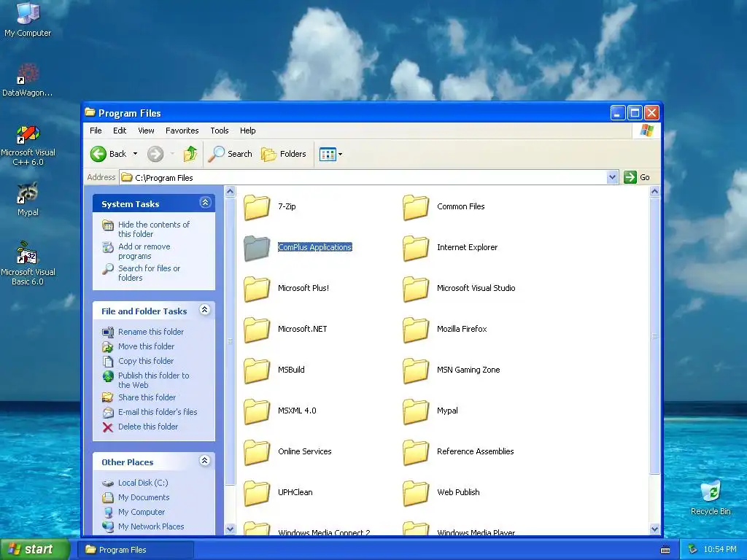
Task: Go to Local Disk (C:)
Action: (x=143, y=483)
